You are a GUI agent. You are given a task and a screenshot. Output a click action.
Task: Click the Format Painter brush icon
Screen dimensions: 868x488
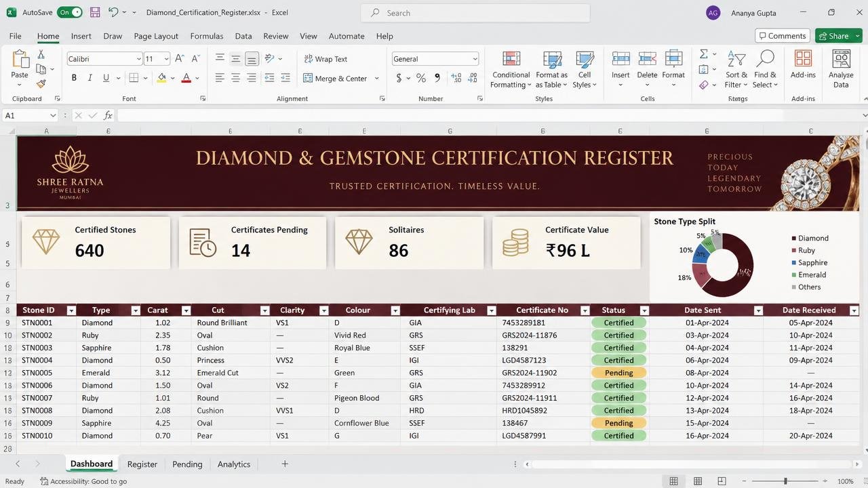coord(41,84)
